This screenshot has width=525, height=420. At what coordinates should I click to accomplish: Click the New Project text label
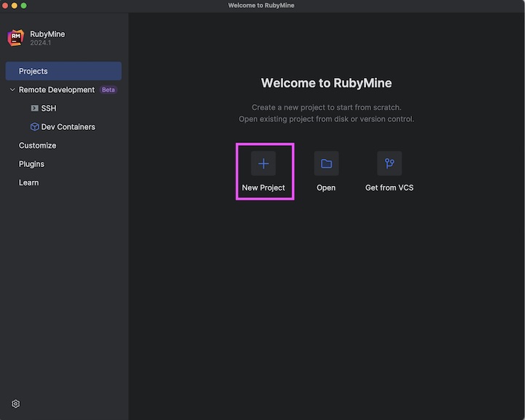pyautogui.click(x=263, y=188)
